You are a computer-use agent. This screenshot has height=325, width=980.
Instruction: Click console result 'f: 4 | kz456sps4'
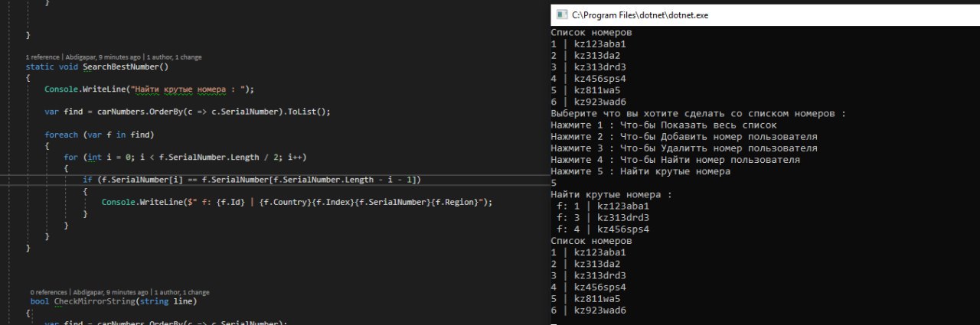(603, 229)
